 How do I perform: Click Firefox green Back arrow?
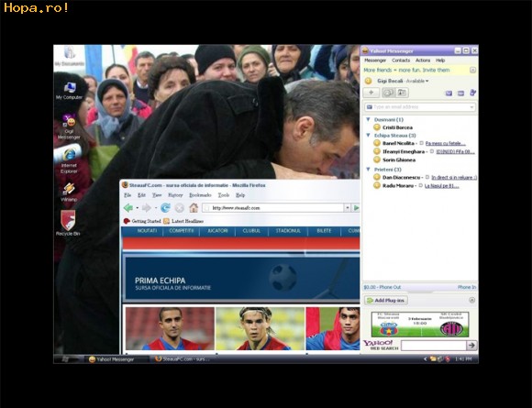click(x=128, y=207)
